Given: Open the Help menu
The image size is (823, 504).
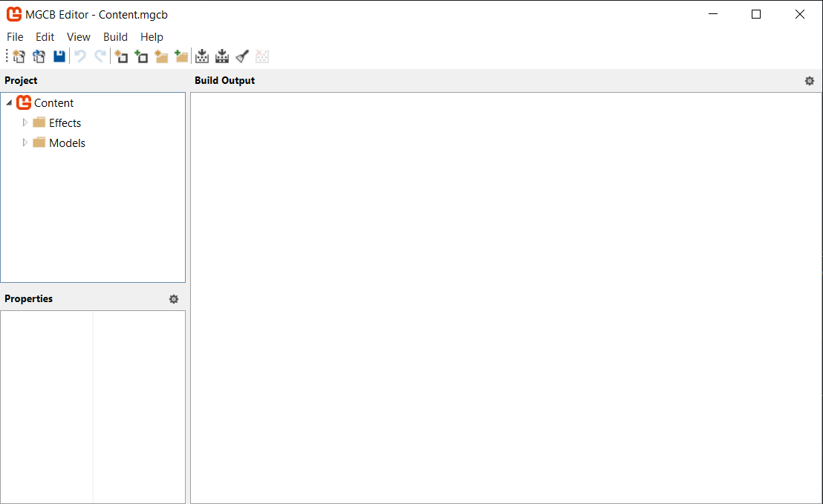Looking at the screenshot, I should pyautogui.click(x=152, y=36).
